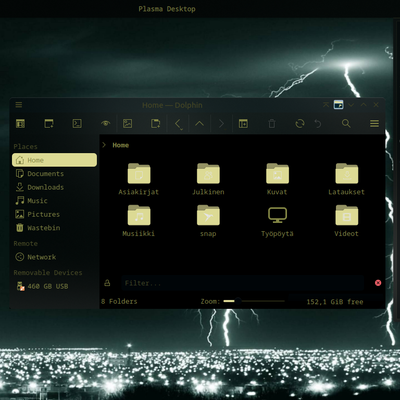
Task: Go forward with the right arrow
Action: 221,124
